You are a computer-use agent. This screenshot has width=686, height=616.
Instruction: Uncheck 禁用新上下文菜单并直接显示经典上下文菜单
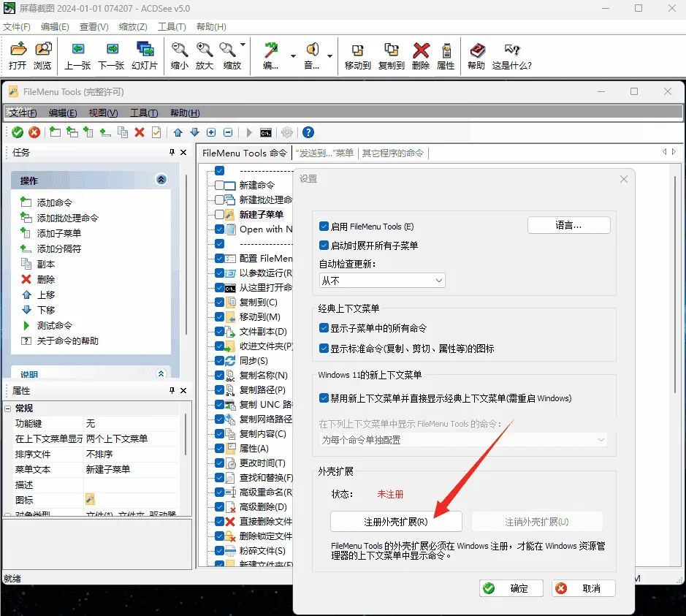324,398
